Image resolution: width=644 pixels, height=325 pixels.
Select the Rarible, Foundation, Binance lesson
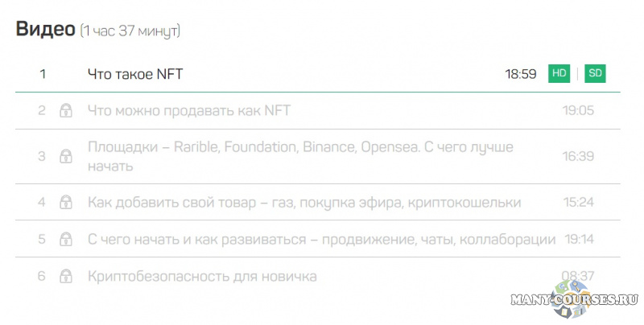[x=300, y=157]
